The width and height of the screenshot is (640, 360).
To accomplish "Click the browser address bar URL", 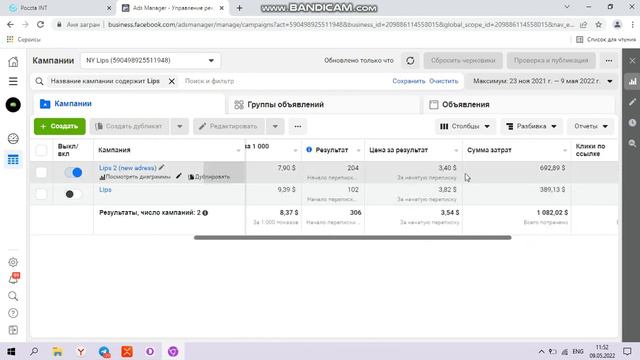I will (341, 24).
